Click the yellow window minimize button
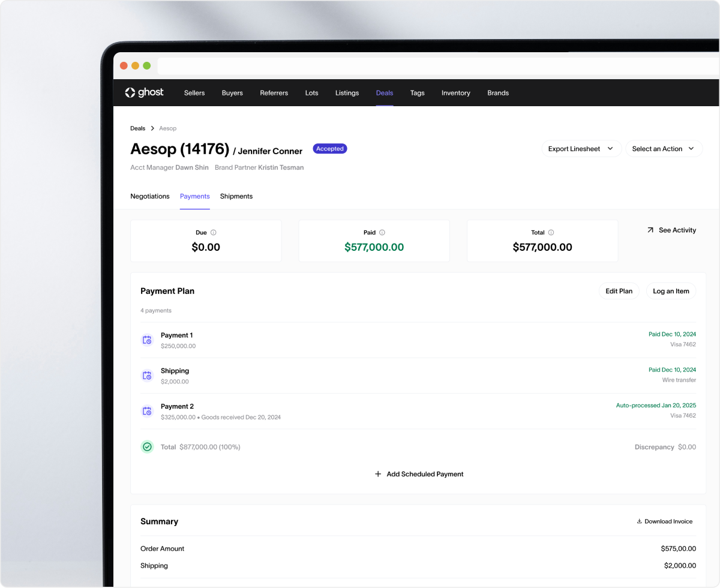This screenshot has width=720, height=588. (136, 66)
